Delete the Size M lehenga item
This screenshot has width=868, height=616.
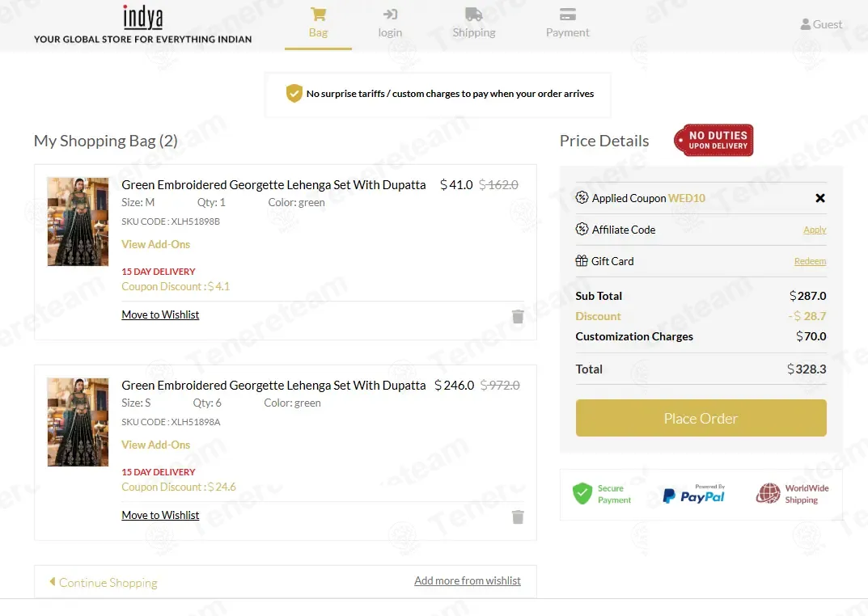[x=518, y=316]
